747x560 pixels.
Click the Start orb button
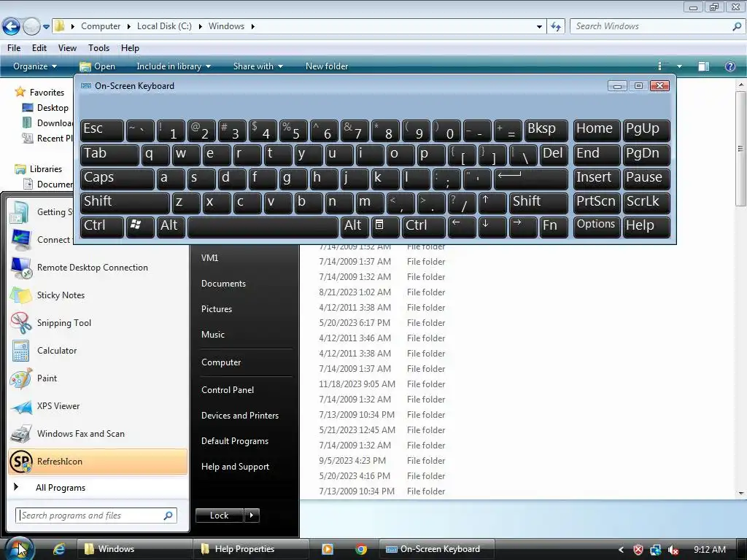coord(20,548)
